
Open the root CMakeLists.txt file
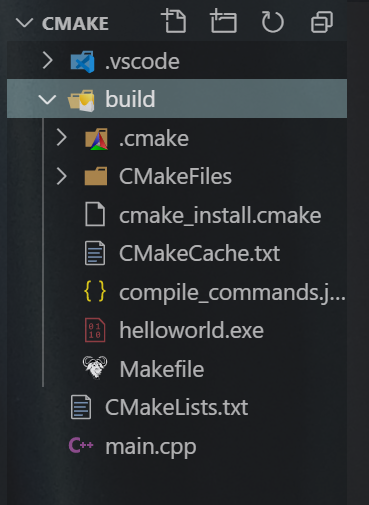(x=176, y=407)
